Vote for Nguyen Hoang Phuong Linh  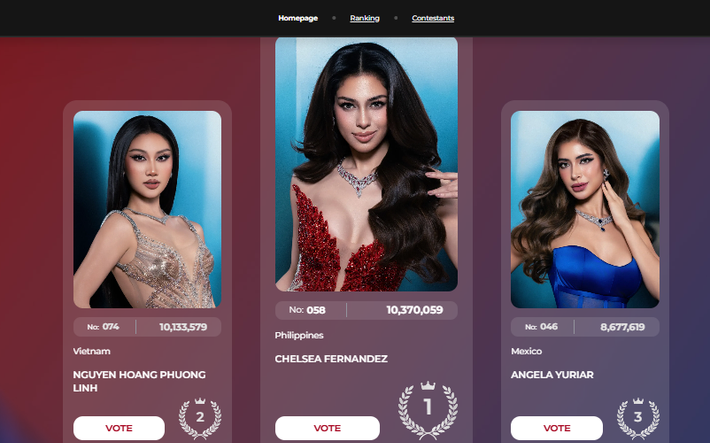(x=119, y=428)
